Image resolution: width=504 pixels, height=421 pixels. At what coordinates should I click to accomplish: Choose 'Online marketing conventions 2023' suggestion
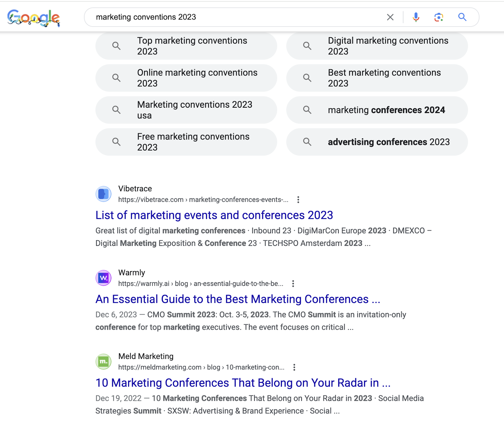(186, 78)
